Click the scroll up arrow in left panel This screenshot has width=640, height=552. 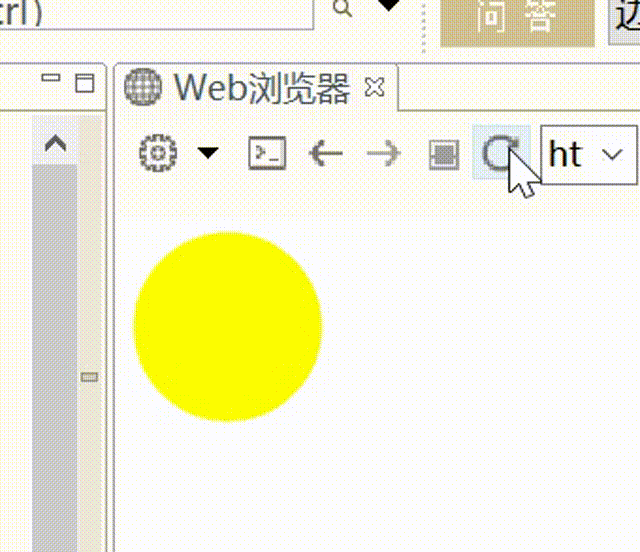click(x=55, y=144)
